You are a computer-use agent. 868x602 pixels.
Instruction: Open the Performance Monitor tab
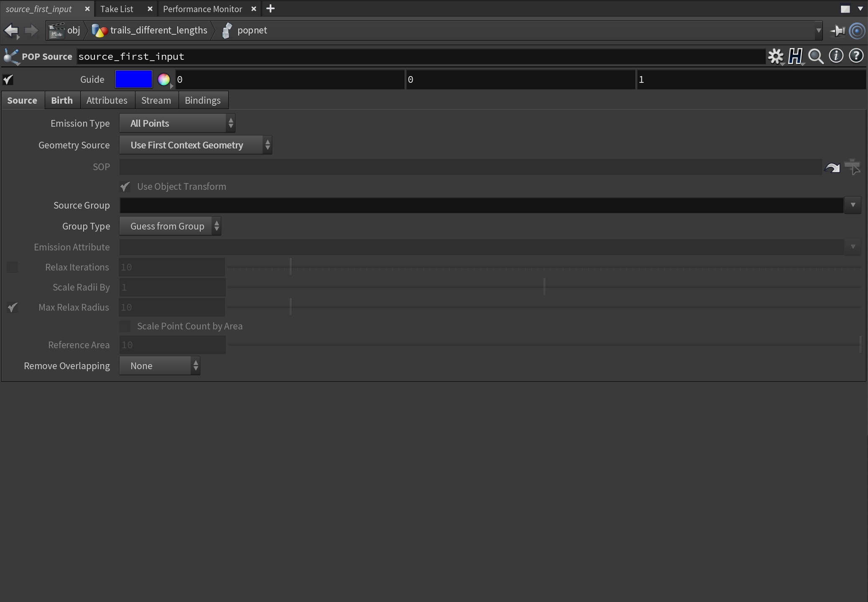pos(203,9)
